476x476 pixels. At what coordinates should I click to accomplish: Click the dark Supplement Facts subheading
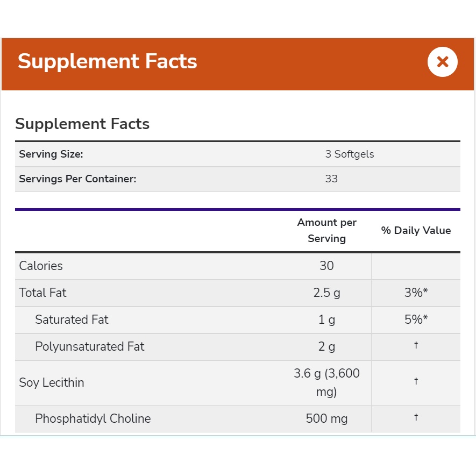[82, 124]
